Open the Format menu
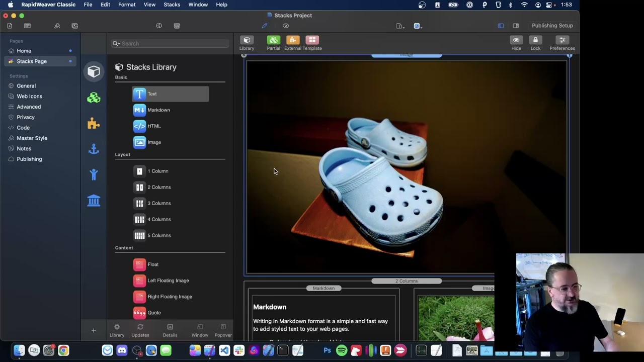The image size is (644, 362). (127, 5)
